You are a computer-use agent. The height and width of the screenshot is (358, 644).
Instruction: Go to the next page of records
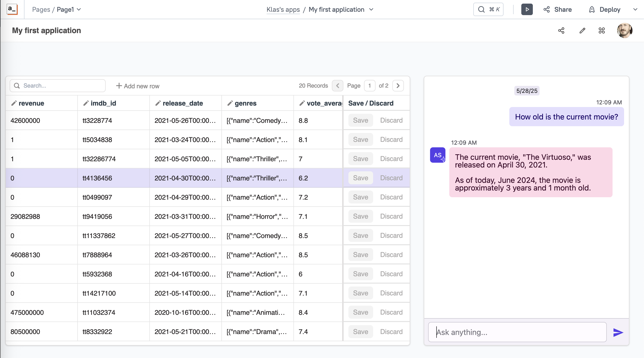(x=398, y=86)
